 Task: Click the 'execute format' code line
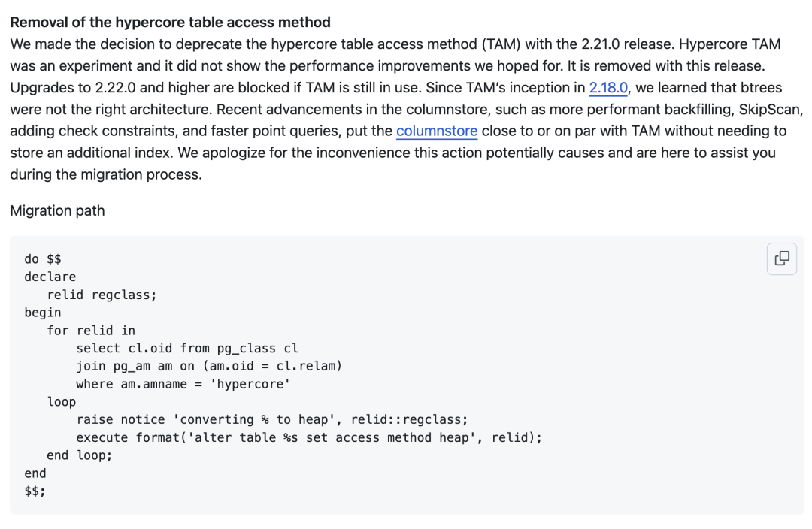point(308,437)
